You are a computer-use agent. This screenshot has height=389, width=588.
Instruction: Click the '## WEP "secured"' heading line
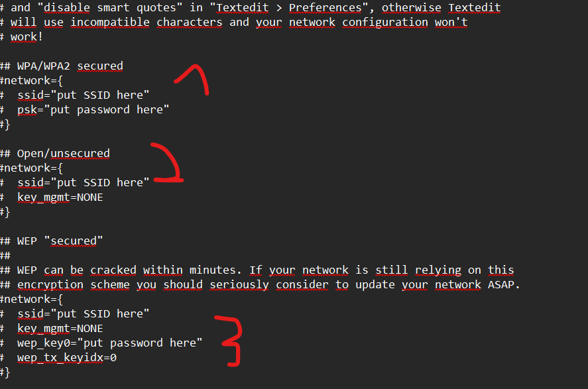click(x=51, y=241)
